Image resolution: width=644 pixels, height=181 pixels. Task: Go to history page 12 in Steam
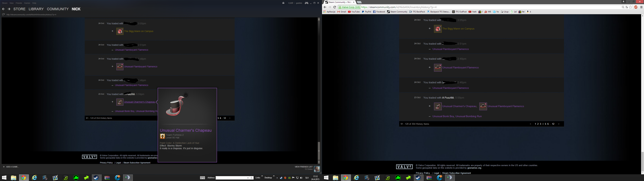click(x=225, y=118)
